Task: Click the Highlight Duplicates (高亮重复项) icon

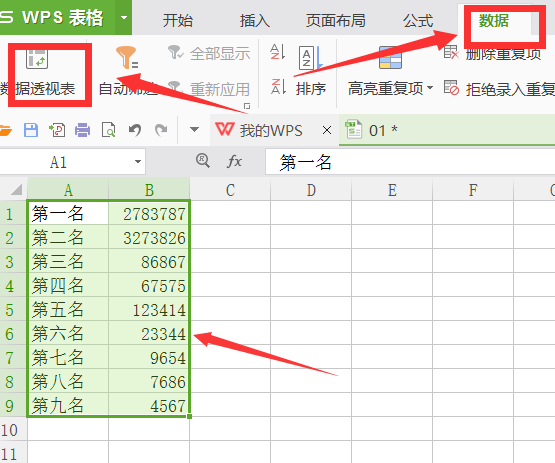Action: (390, 57)
